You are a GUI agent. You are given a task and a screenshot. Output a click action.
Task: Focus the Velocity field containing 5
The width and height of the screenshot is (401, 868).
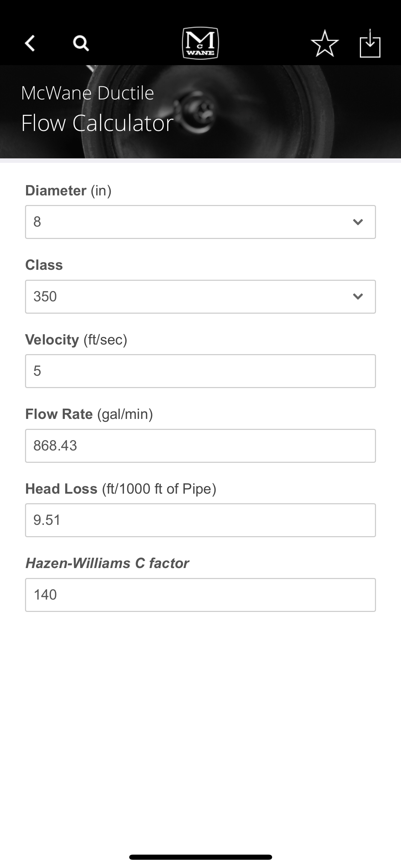tap(200, 371)
